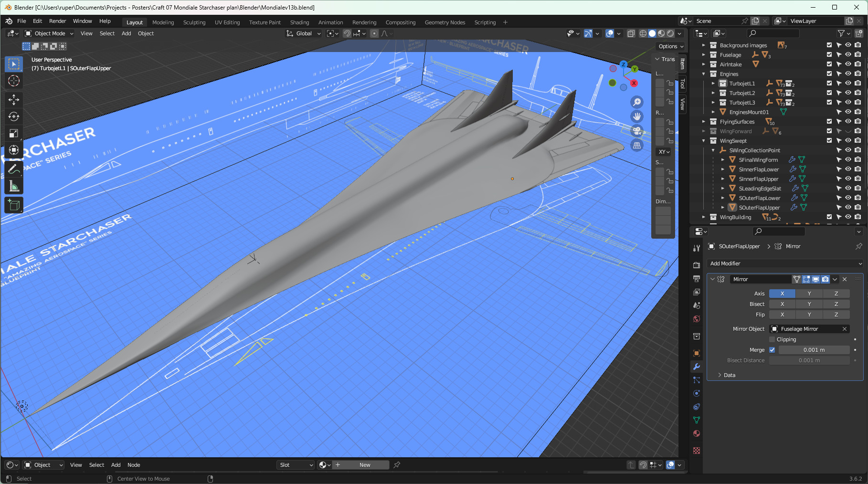Viewport: 868px width, 484px height.
Task: Open the Options dropdown in viewport
Action: (671, 46)
